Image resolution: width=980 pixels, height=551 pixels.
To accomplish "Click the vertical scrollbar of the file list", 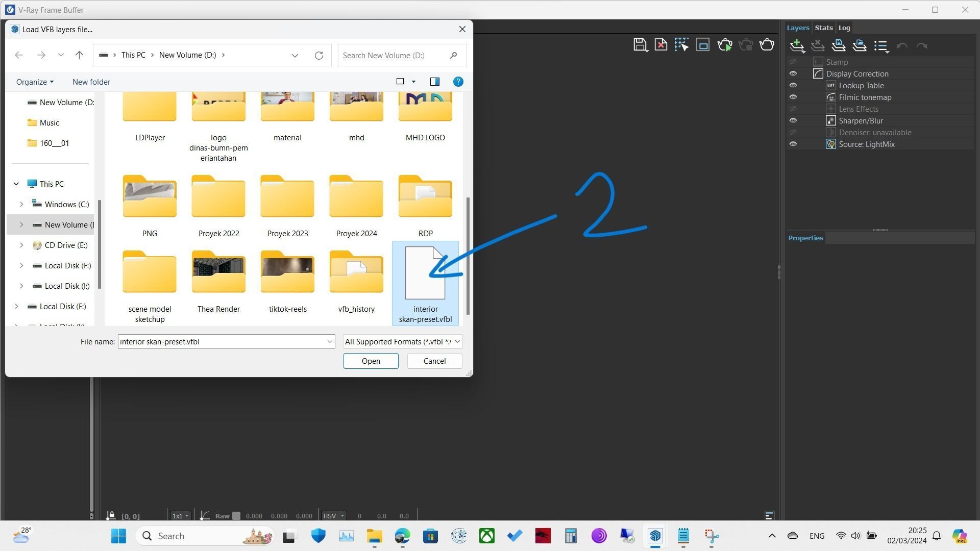I will [x=468, y=255].
